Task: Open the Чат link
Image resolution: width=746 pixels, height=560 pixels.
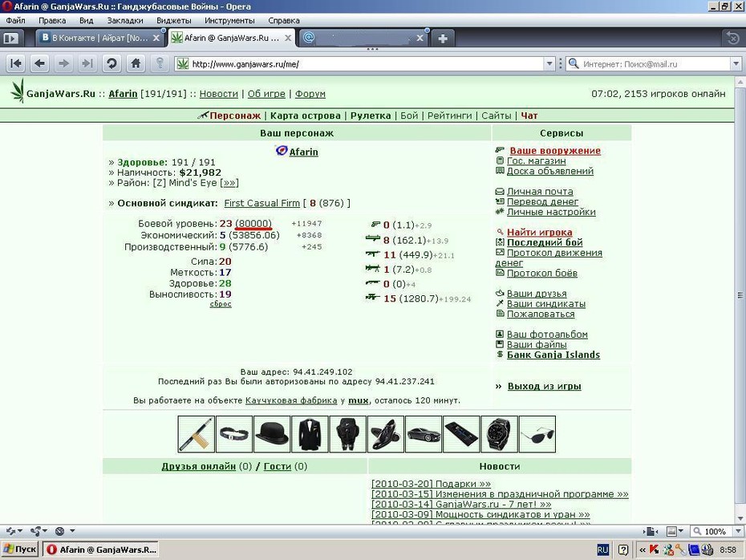Action: point(529,116)
